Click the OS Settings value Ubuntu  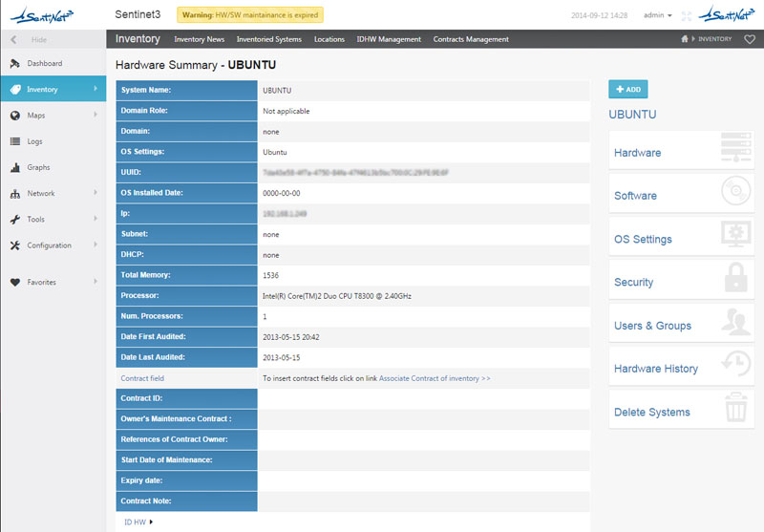(x=275, y=152)
